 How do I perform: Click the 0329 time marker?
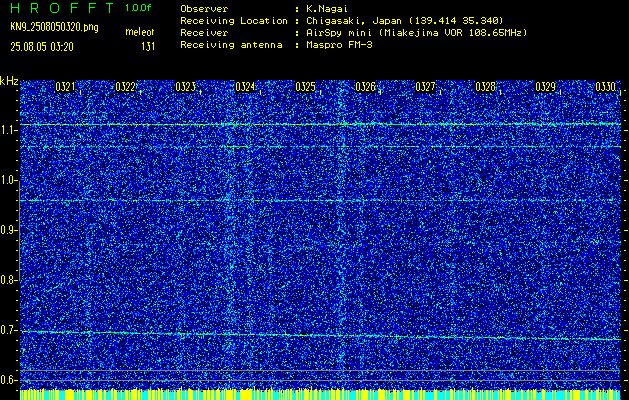(545, 87)
